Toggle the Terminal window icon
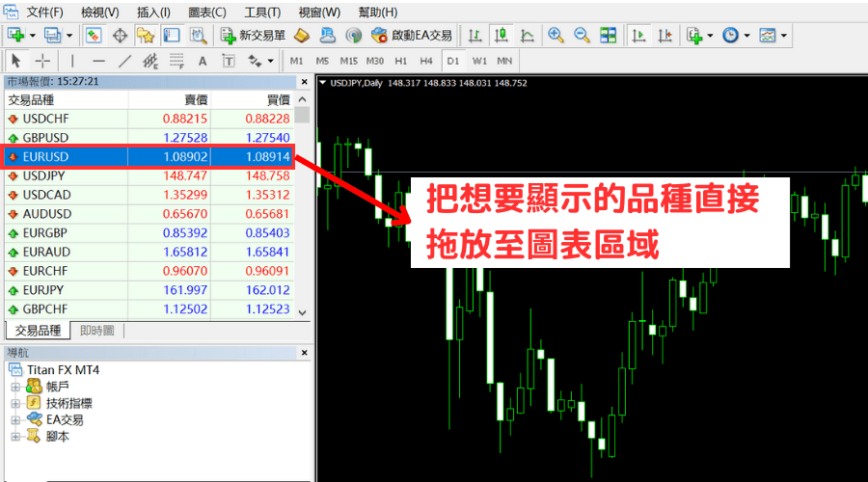 pyautogui.click(x=172, y=36)
